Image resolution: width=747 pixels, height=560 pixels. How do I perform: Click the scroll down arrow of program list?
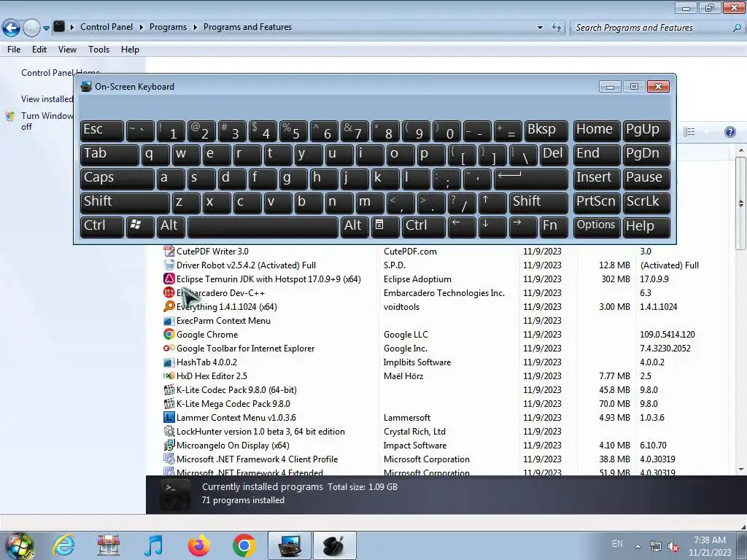[741, 470]
